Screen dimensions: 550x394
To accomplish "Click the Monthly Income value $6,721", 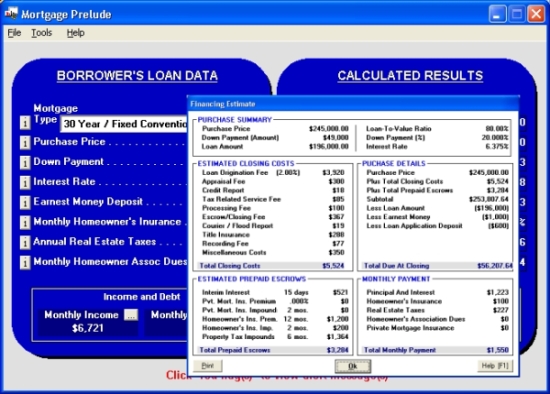I will point(88,328).
